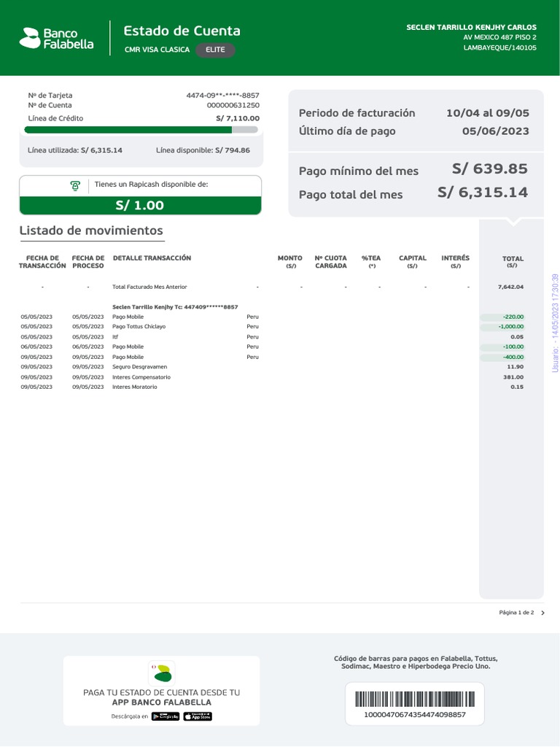Select 'Total Facturado Mes Anterior' row label
The image size is (560, 747).
(x=149, y=287)
